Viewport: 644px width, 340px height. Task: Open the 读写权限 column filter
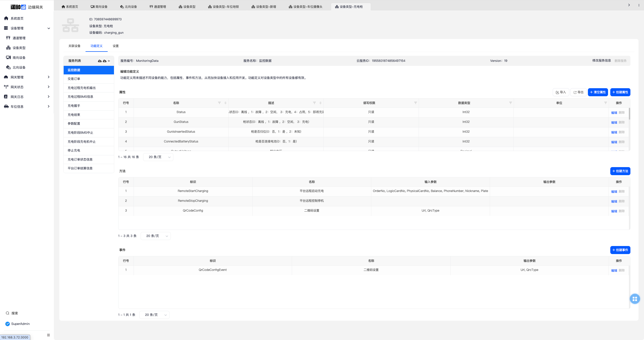pyautogui.click(x=415, y=103)
